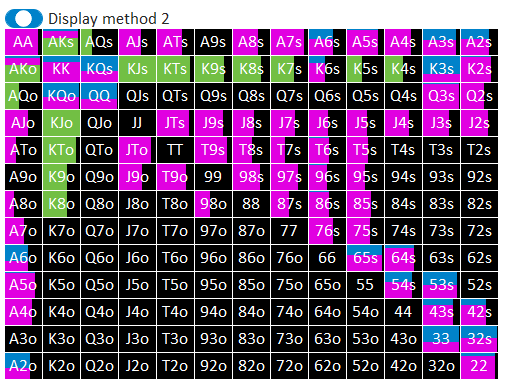Select the Q3s hand cell
The height and width of the screenshot is (388, 508).
pos(441,96)
